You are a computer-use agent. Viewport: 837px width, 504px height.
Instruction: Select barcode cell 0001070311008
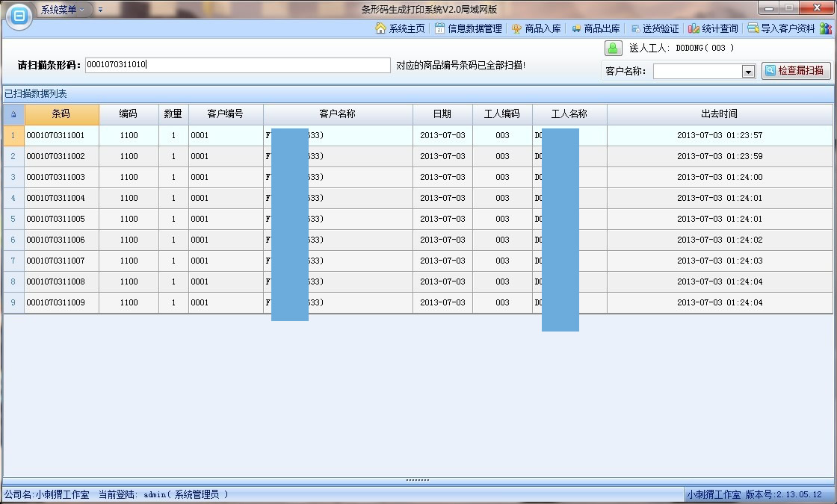point(61,281)
